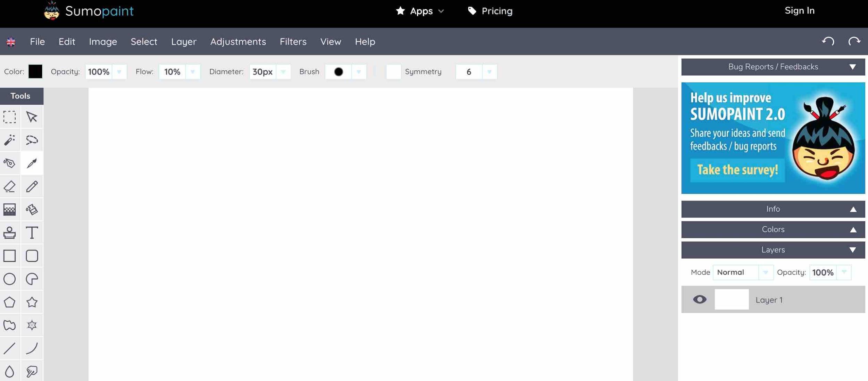Click the Tools panel header
This screenshot has height=381, width=868.
22,96
